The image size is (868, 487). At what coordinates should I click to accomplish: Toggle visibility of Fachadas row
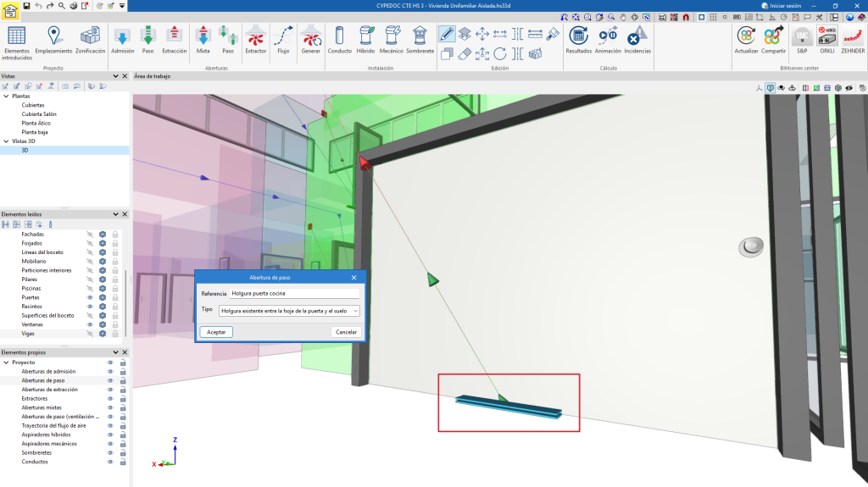(90, 234)
